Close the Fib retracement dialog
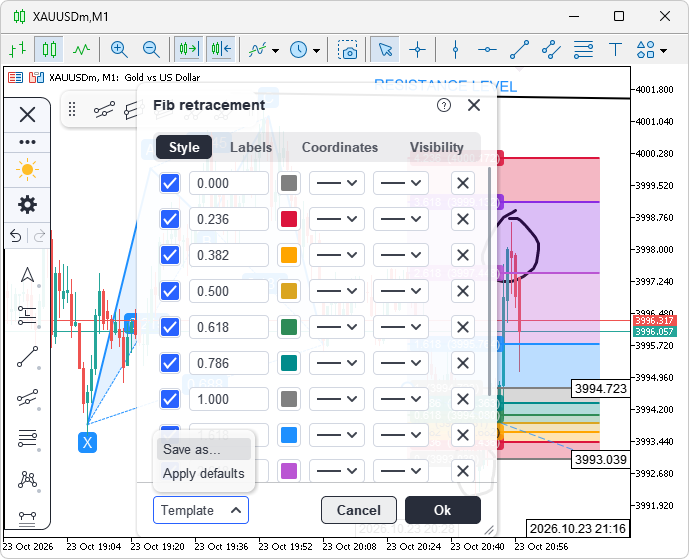This screenshot has height=559, width=689. click(x=474, y=105)
